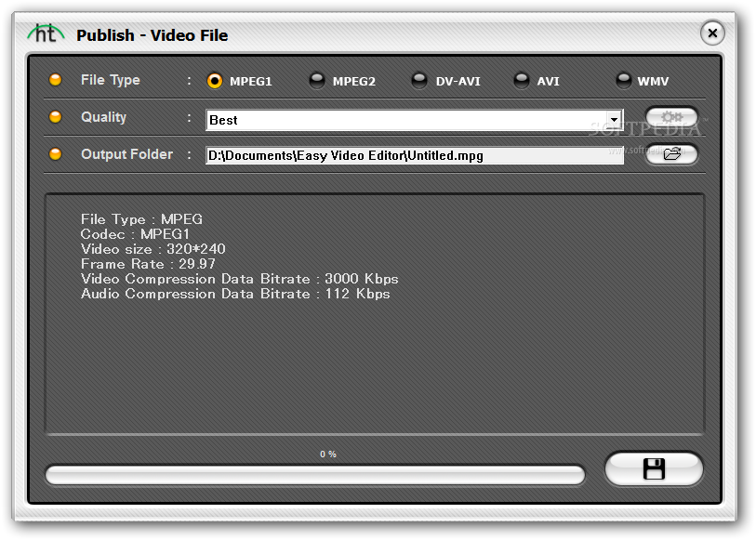Viewport: 756px width, 540px height.
Task: Click the orange bullet next to Output Folder
Action: pos(56,153)
